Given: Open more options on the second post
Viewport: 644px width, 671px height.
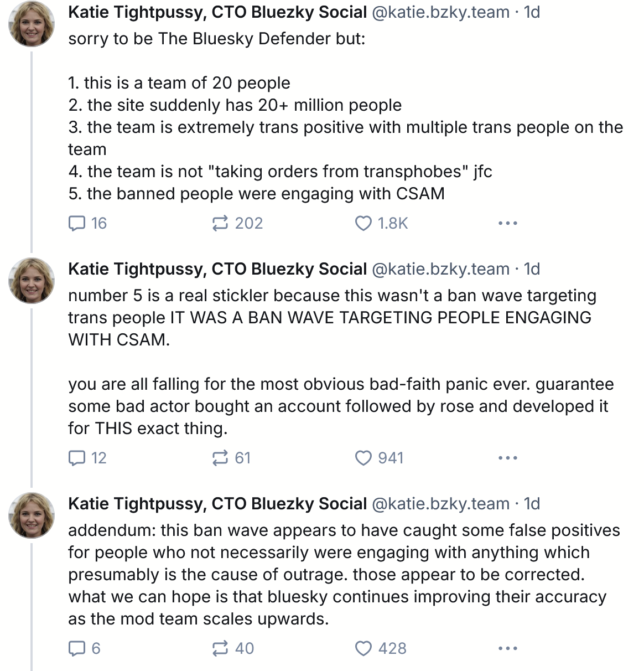Looking at the screenshot, I should 507,458.
